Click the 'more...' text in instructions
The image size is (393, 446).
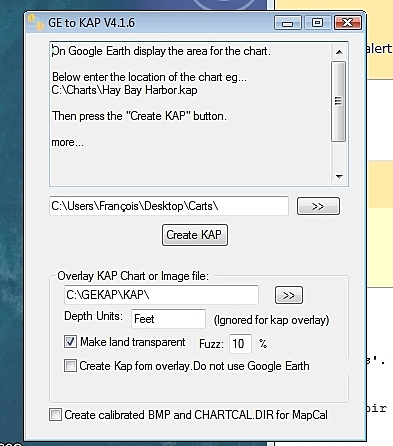(68, 143)
